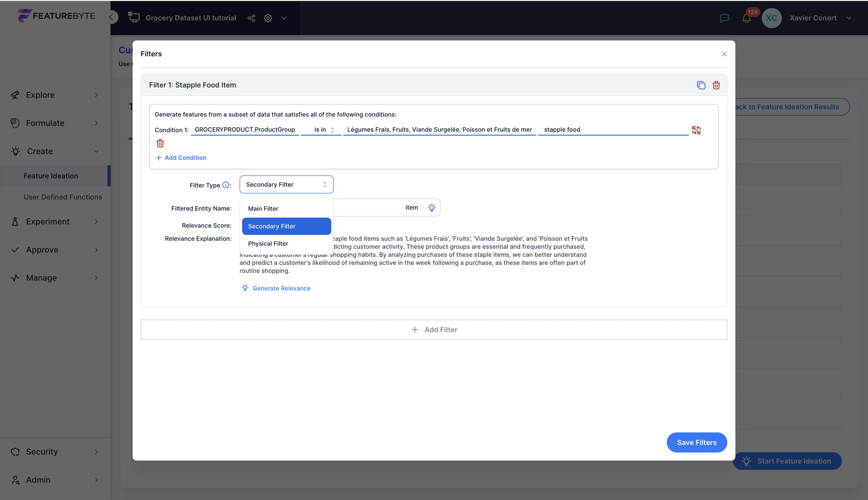Expand catalog switcher chevron in top bar
Screen dimensions: 868x500
pos(284,18)
